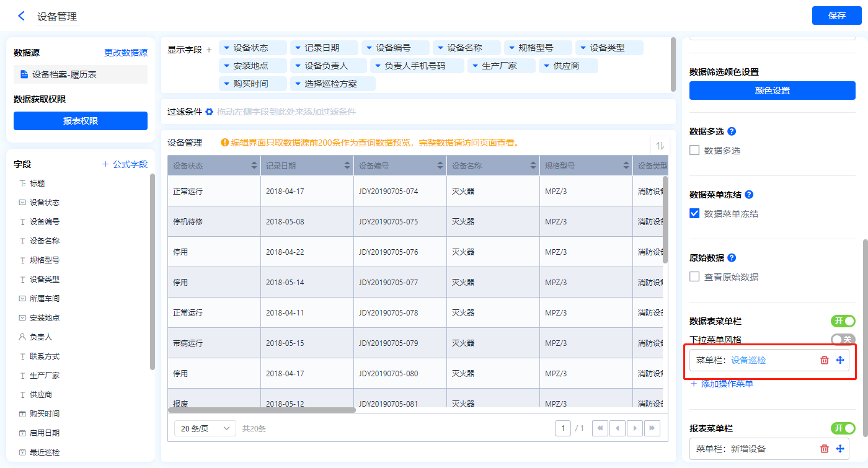Click the gear icon beside 过滤条件
Image resolution: width=868 pixels, height=468 pixels.
(210, 112)
